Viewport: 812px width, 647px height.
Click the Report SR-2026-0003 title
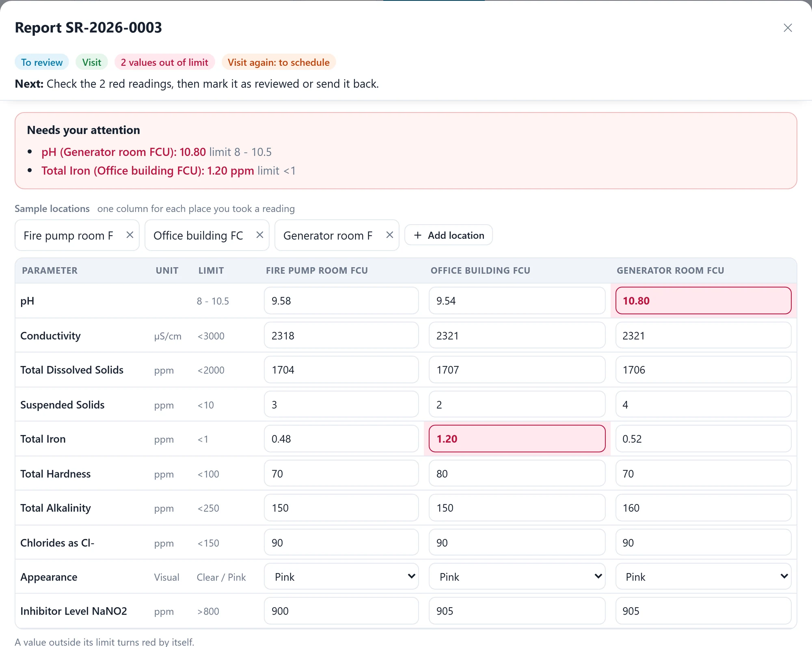pos(89,28)
